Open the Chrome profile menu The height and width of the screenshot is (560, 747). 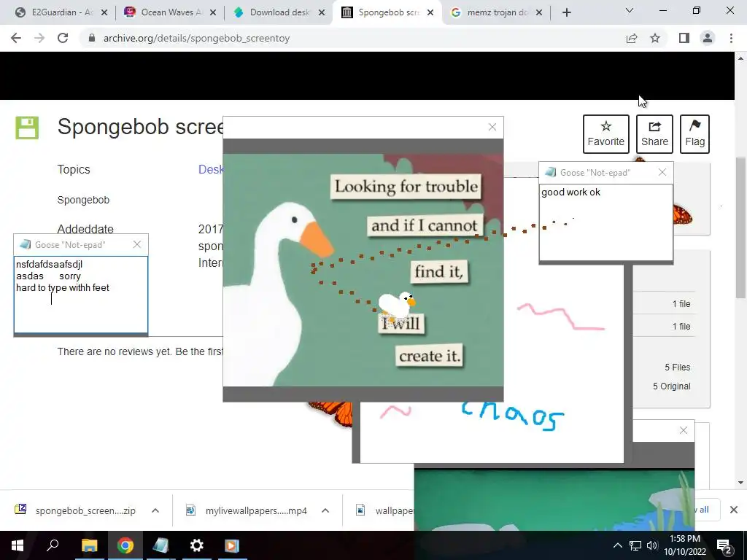tap(708, 38)
